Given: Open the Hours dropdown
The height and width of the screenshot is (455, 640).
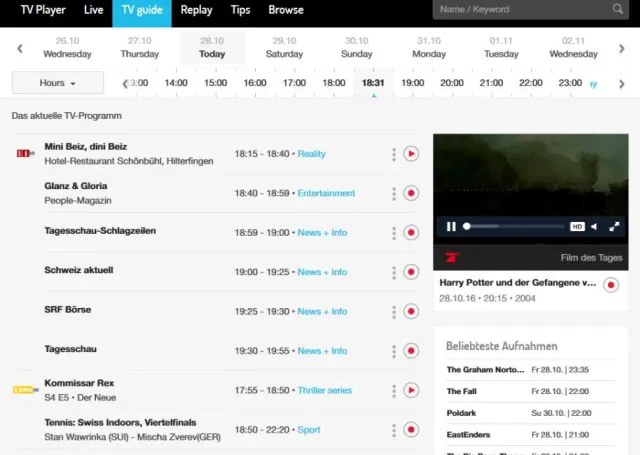Looking at the screenshot, I should pyautogui.click(x=58, y=83).
